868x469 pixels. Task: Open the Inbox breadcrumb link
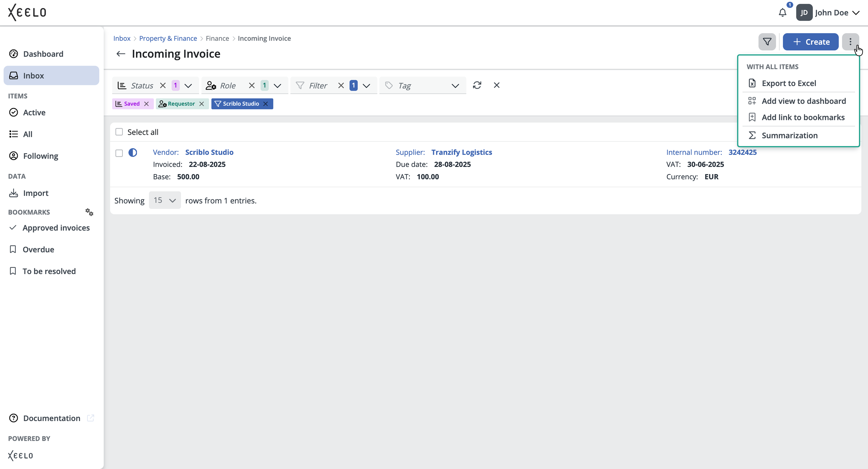point(122,38)
